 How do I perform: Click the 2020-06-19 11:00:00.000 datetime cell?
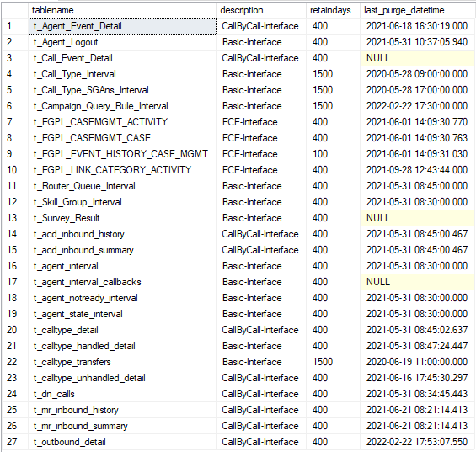(x=417, y=362)
